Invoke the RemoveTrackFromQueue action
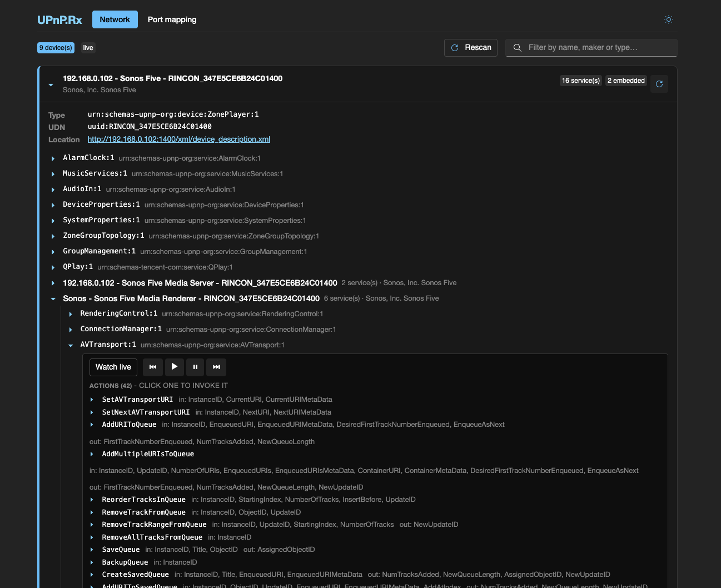The height and width of the screenshot is (588, 721). point(143,512)
